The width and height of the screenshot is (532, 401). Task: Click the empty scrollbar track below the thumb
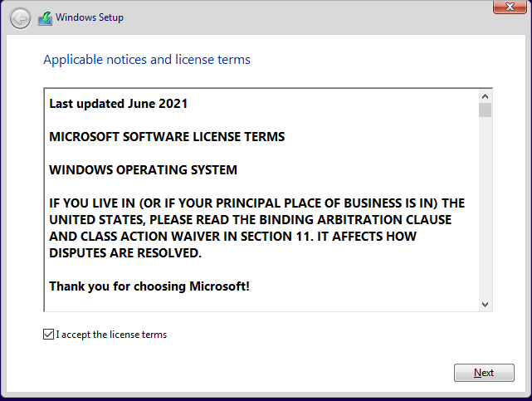coord(486,208)
